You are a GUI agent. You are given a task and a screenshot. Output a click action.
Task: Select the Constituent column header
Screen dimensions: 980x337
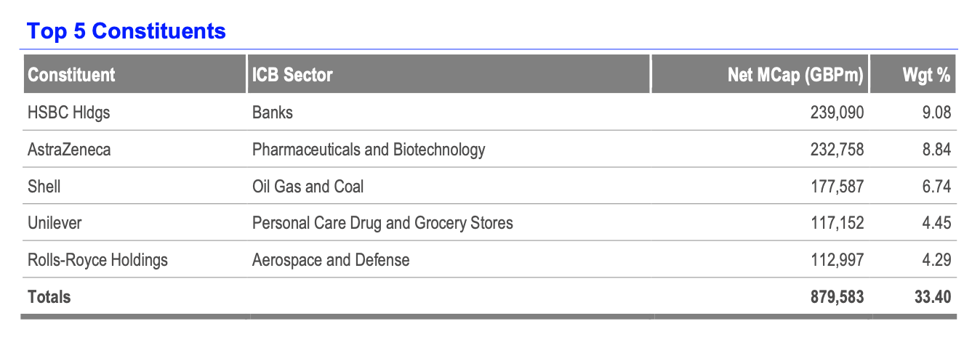71,75
